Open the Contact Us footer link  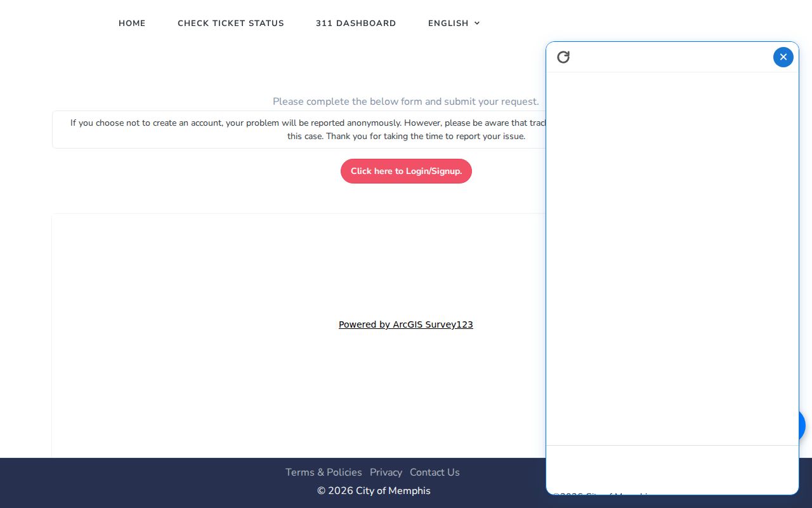[x=435, y=472]
